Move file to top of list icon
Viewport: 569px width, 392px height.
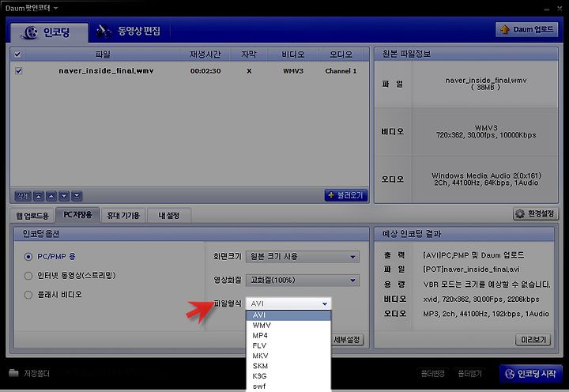pos(39,196)
